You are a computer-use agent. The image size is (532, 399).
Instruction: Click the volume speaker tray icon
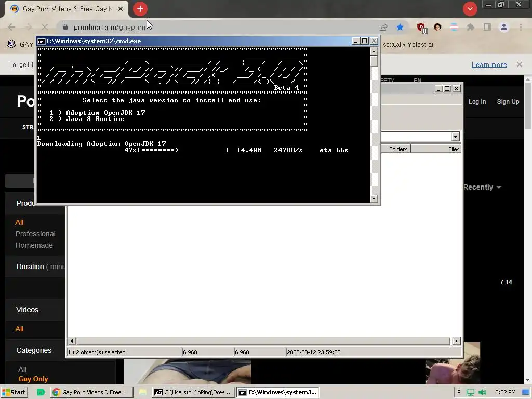[482, 393]
